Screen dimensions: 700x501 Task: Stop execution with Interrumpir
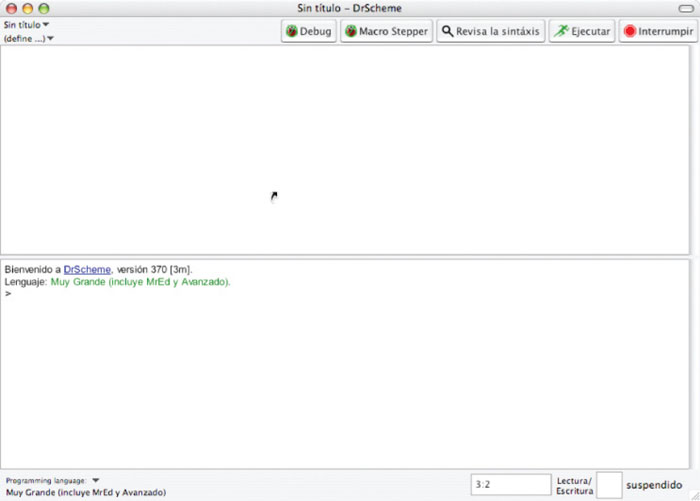pos(658,31)
